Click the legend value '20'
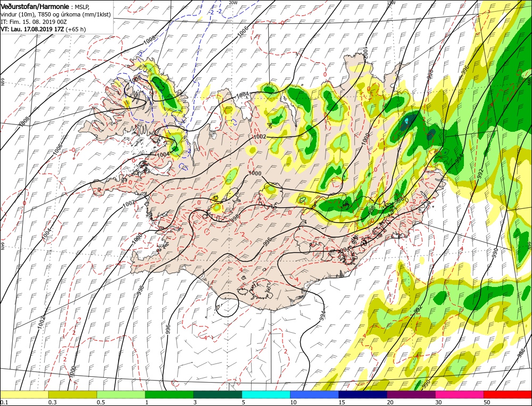Screen dimensions: 532x406 point(390,402)
